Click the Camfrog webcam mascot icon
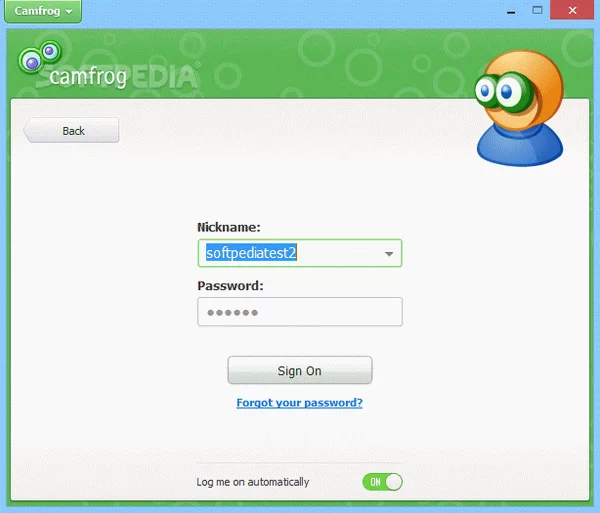 (519, 108)
